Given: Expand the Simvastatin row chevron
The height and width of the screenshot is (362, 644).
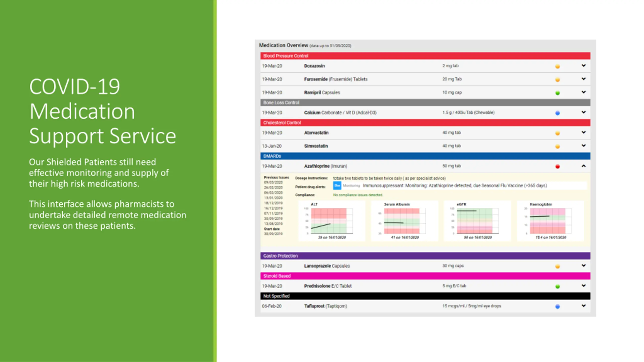Looking at the screenshot, I should pos(584,146).
